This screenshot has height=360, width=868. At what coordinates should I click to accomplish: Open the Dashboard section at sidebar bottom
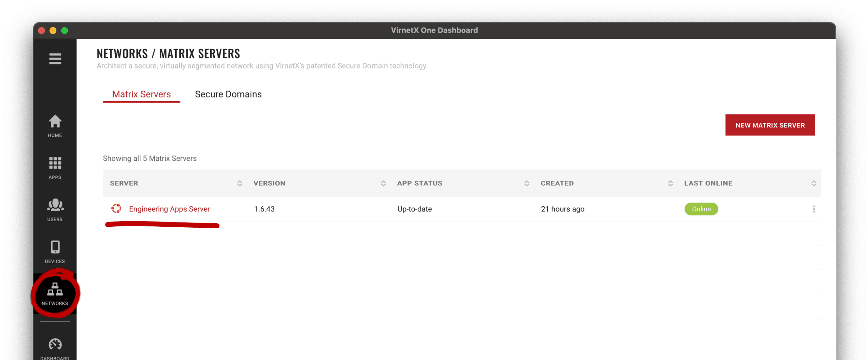55,346
